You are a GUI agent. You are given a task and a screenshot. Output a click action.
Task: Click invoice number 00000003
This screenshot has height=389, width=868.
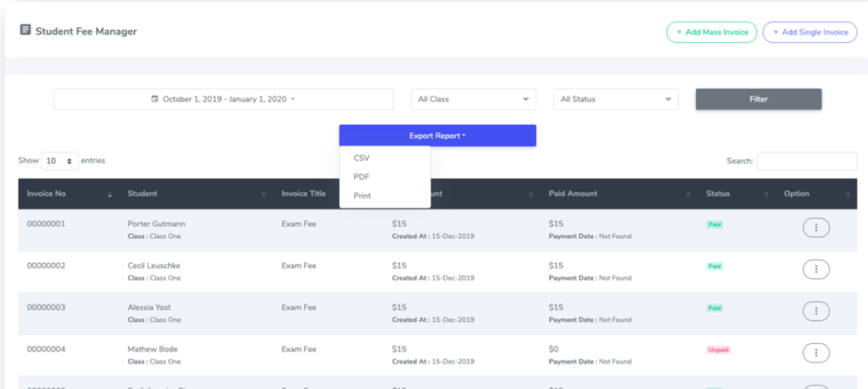(46, 307)
